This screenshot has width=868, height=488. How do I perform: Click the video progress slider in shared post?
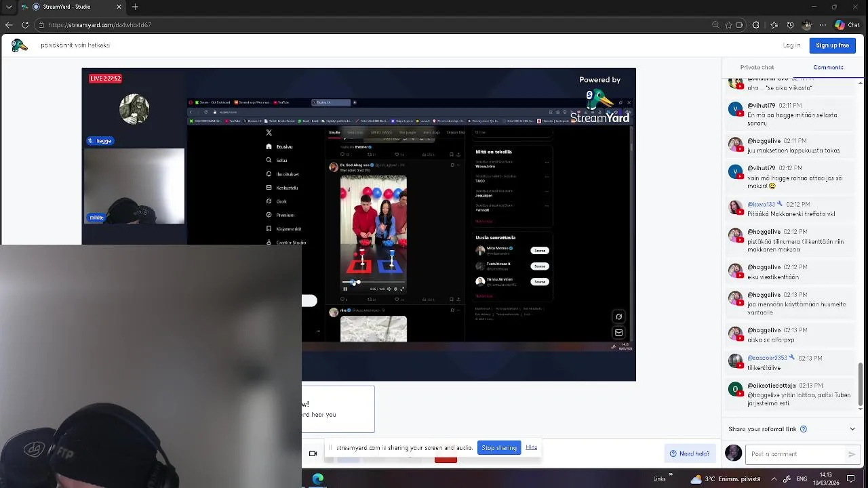coord(374,282)
